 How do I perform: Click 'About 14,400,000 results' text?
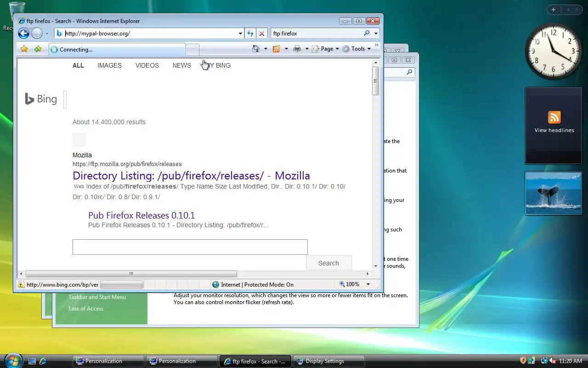pyautogui.click(x=109, y=122)
